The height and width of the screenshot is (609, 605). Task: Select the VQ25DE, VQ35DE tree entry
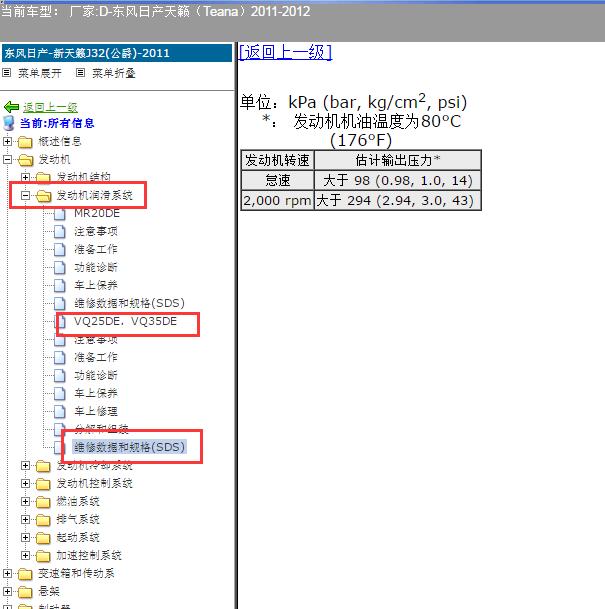point(125,321)
